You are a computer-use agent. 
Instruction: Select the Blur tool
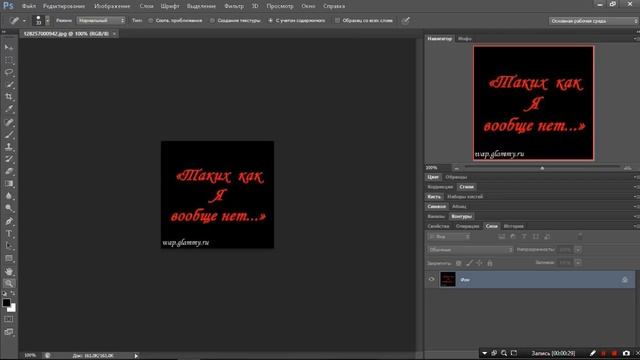9,196
